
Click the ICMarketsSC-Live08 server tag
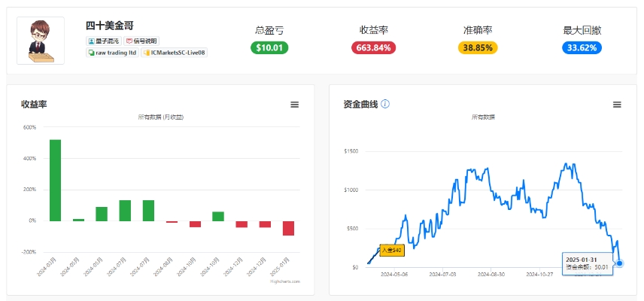click(x=174, y=53)
